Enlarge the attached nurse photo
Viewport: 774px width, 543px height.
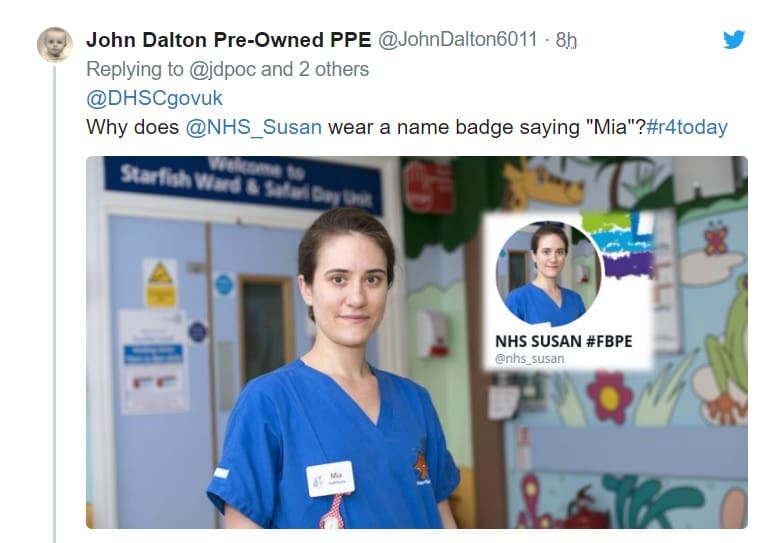[417, 342]
